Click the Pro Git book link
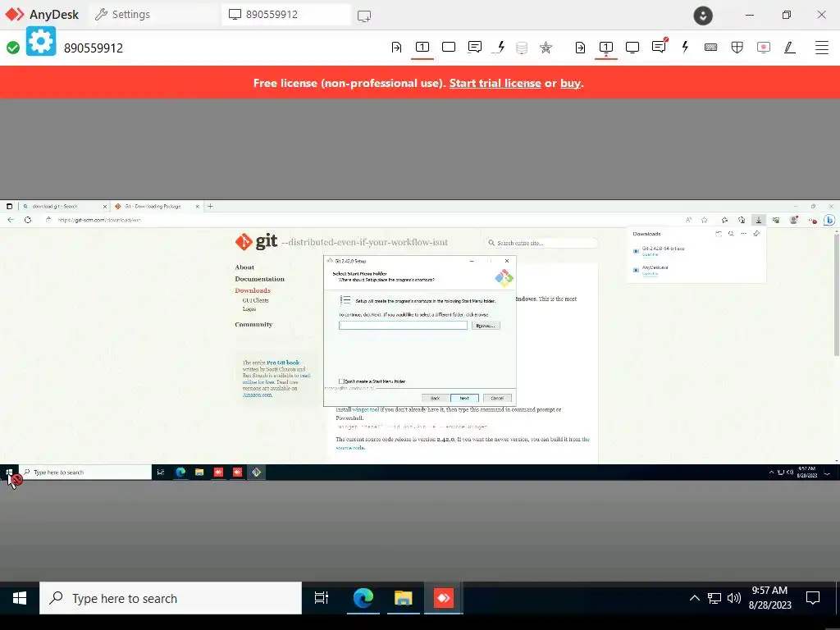840x630 pixels. tap(283, 363)
